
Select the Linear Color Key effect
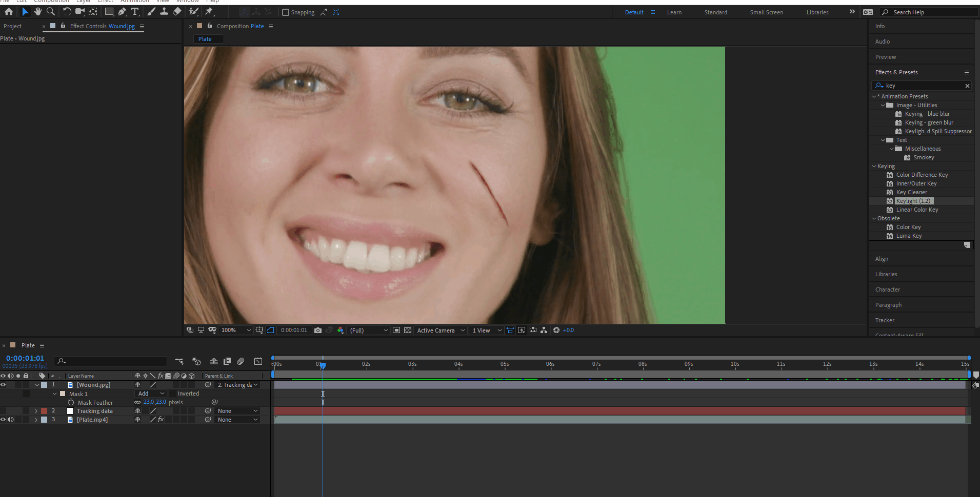(x=917, y=210)
